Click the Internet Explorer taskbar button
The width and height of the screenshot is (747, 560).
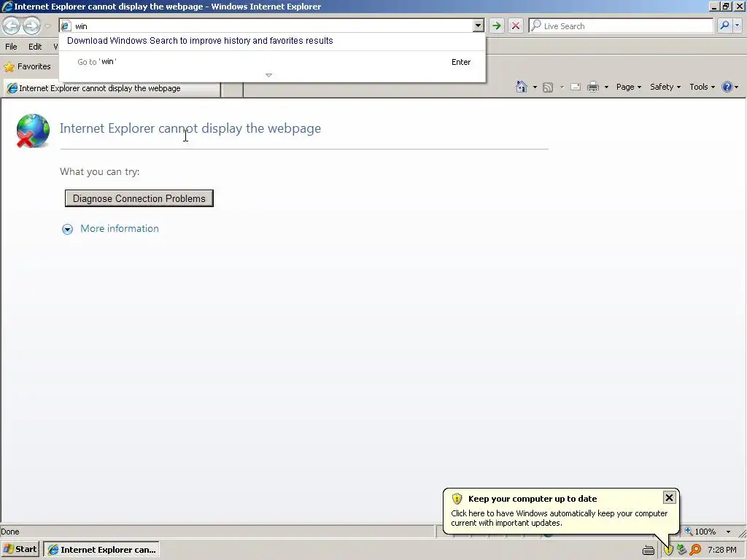coord(101,550)
